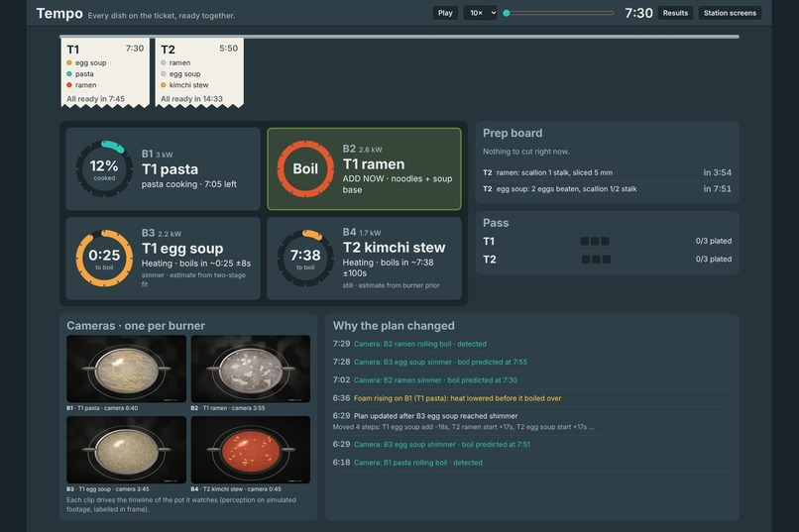The height and width of the screenshot is (532, 799).
Task: Open 7:02 B2 ramen simmer log entry
Action: point(531,380)
